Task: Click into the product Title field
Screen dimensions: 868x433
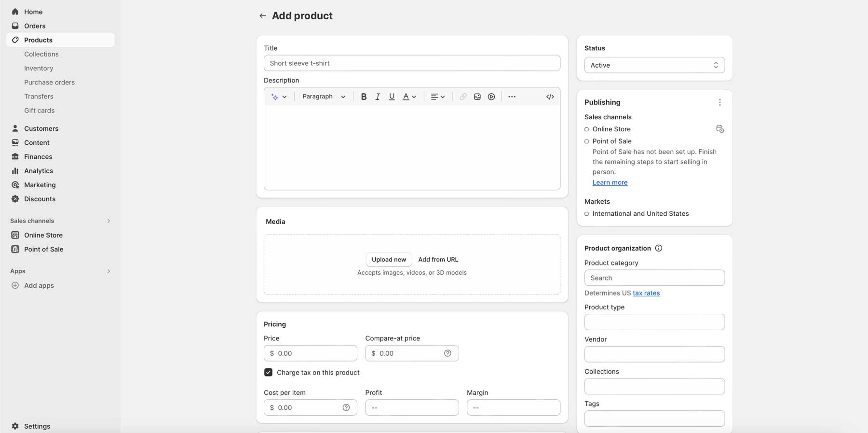Action: [x=411, y=63]
